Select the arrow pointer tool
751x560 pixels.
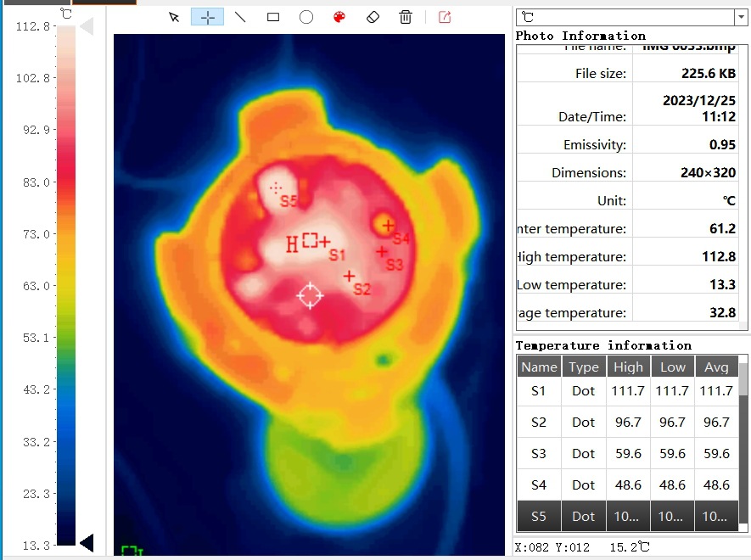tap(174, 18)
